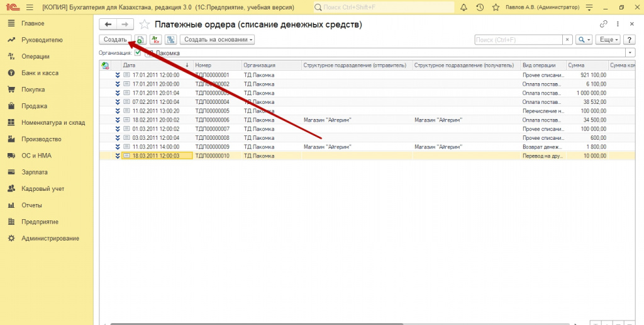
Task: Click Структурное подразделение (отправитель) header
Action: 357,66
